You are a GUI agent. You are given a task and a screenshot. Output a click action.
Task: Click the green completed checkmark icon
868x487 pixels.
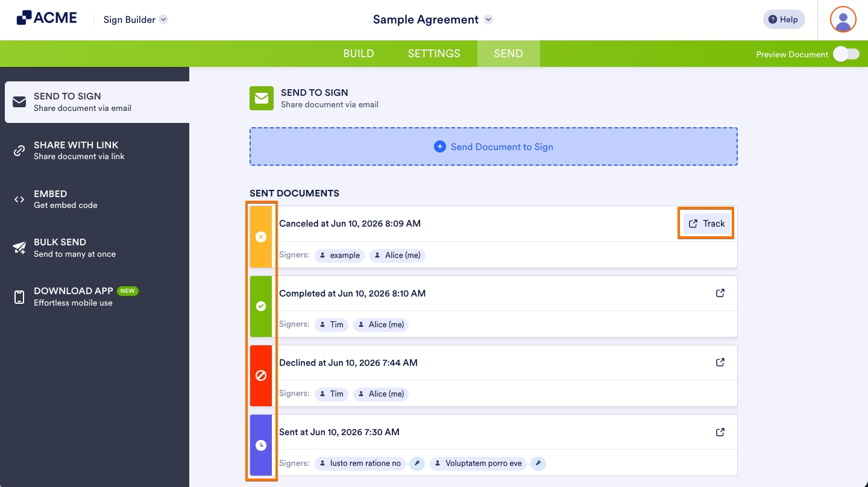coord(261,306)
